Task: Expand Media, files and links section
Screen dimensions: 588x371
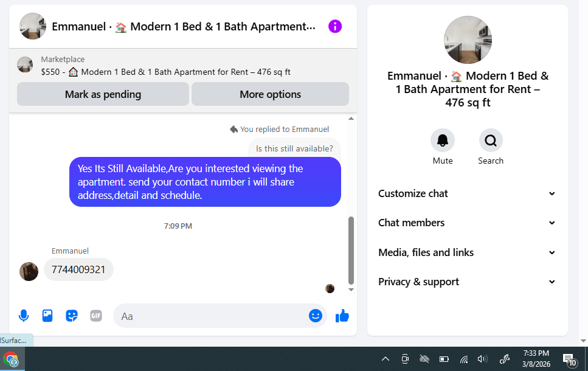Action: coord(467,252)
